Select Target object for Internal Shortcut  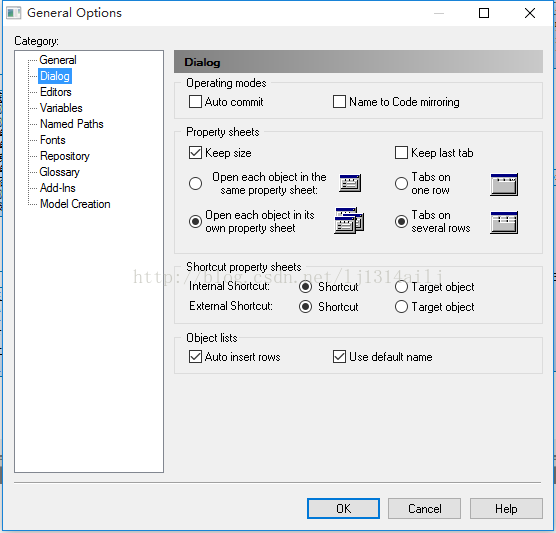401,287
